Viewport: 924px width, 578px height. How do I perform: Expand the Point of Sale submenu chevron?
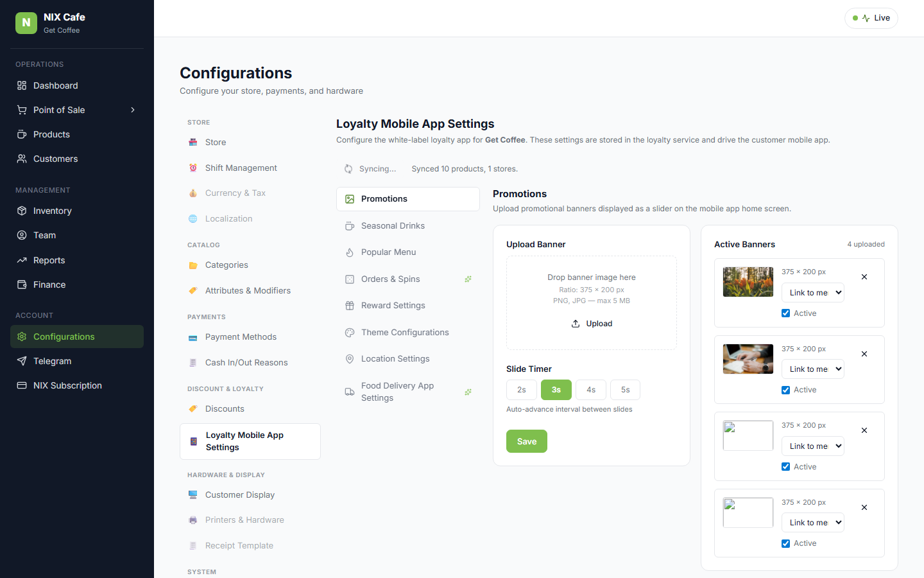[133, 110]
